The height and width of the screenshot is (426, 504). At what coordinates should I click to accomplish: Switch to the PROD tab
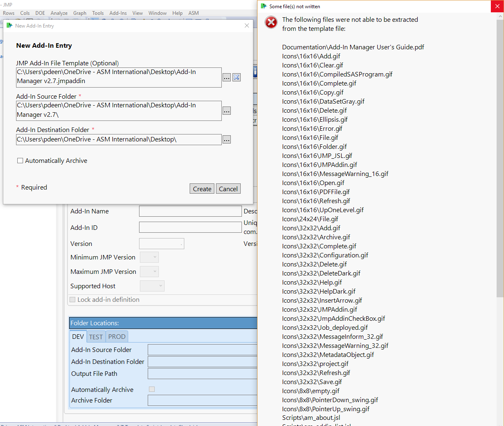[116, 336]
